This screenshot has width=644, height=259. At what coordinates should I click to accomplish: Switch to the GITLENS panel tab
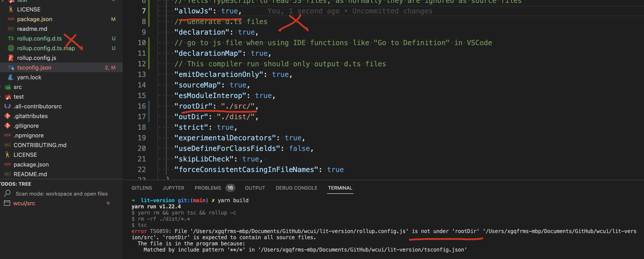coord(142,188)
